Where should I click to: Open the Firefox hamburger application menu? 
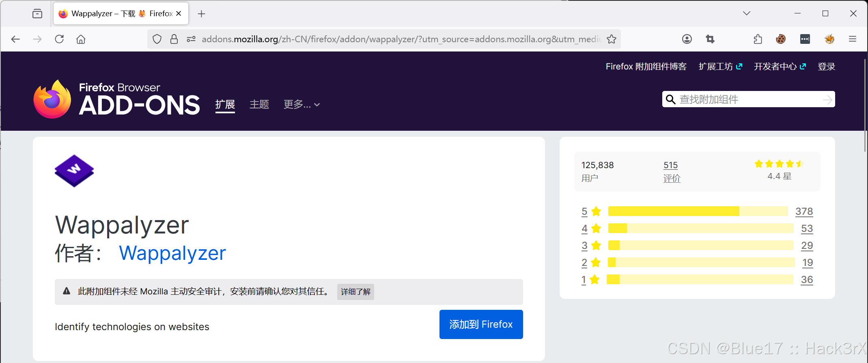click(x=853, y=39)
